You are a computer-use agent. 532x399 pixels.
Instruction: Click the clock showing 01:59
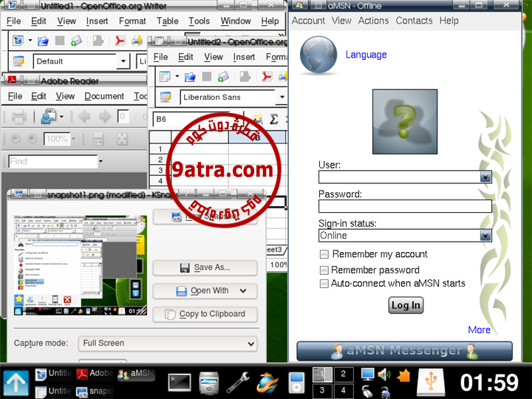pos(490,383)
